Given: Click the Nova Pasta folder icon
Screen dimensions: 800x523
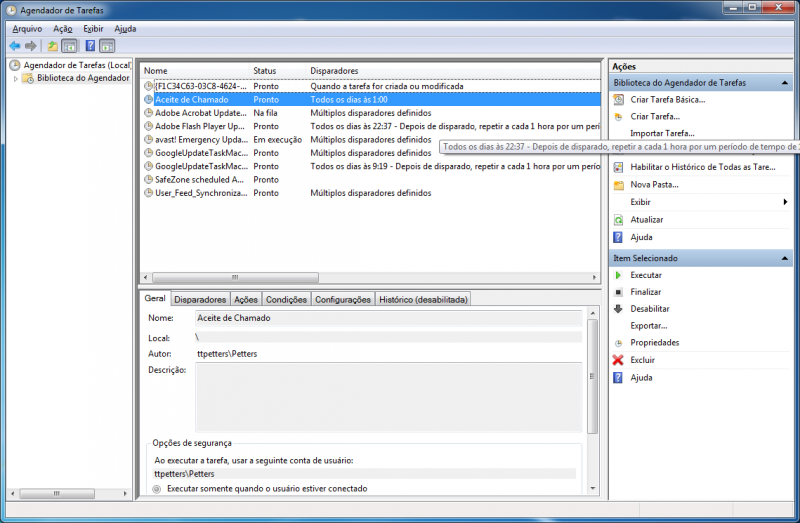Looking at the screenshot, I should click(619, 185).
